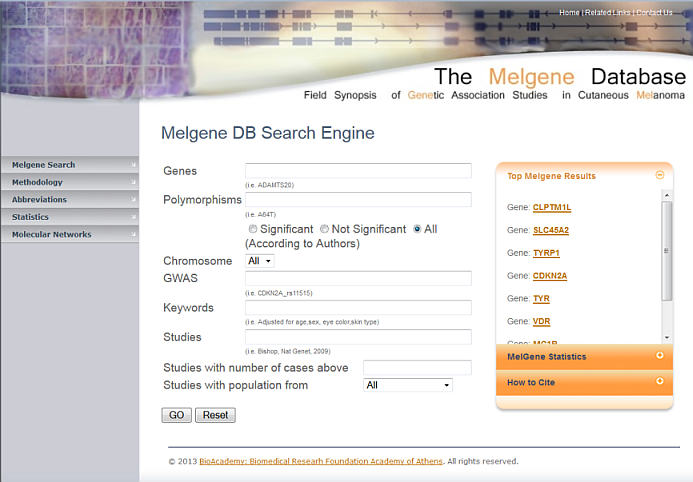Open gene SLC45A2 link
Viewport: 693px width, 482px height.
(x=551, y=230)
